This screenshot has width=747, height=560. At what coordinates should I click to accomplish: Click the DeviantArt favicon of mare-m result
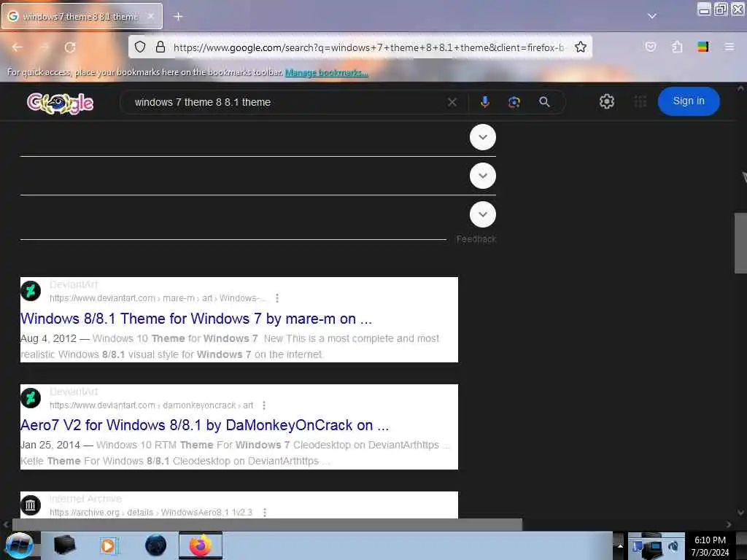[x=31, y=290]
